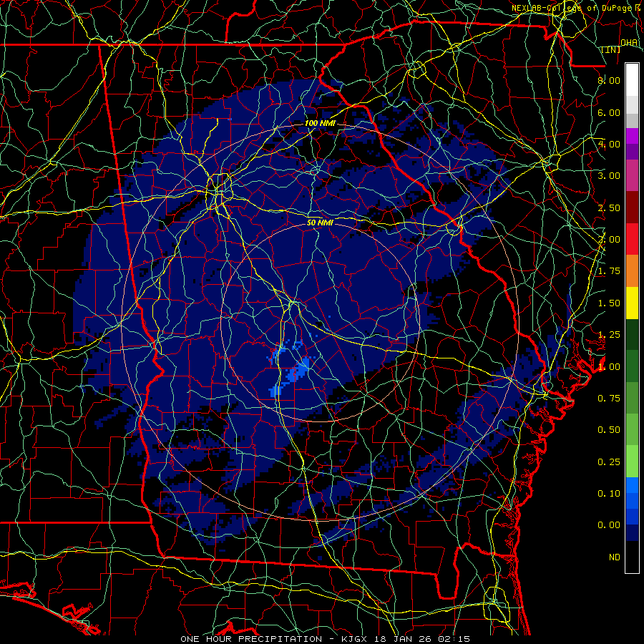
Task: Click the bright red legend band
Action: pos(632,239)
